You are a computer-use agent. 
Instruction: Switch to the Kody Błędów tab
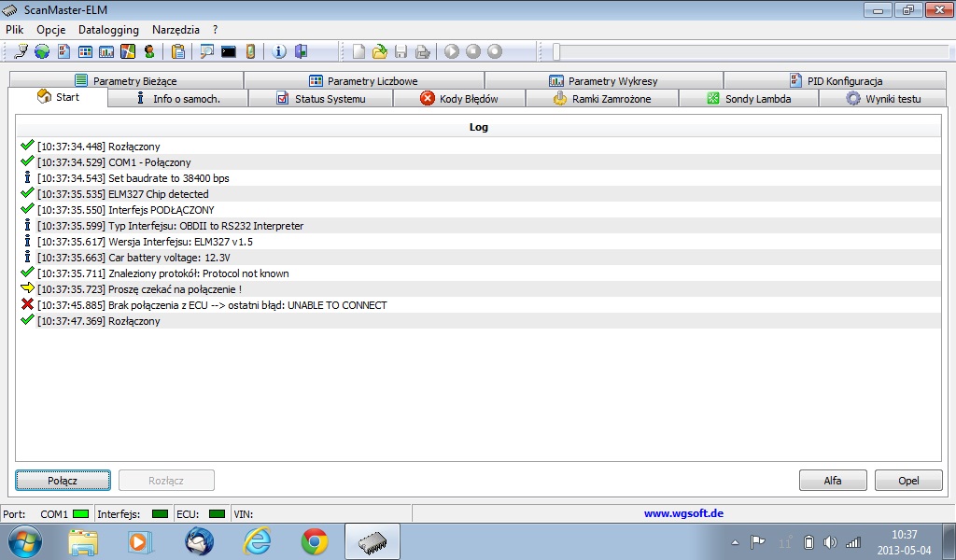(x=458, y=99)
